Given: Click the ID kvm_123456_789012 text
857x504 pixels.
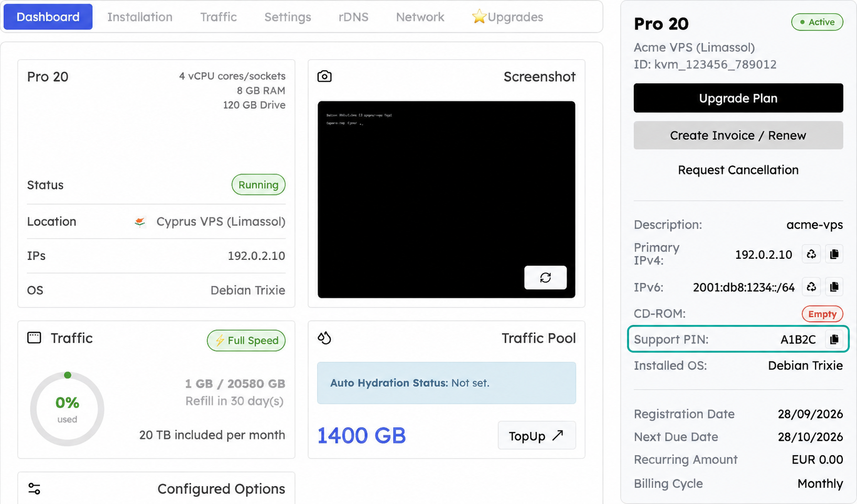Looking at the screenshot, I should (705, 64).
